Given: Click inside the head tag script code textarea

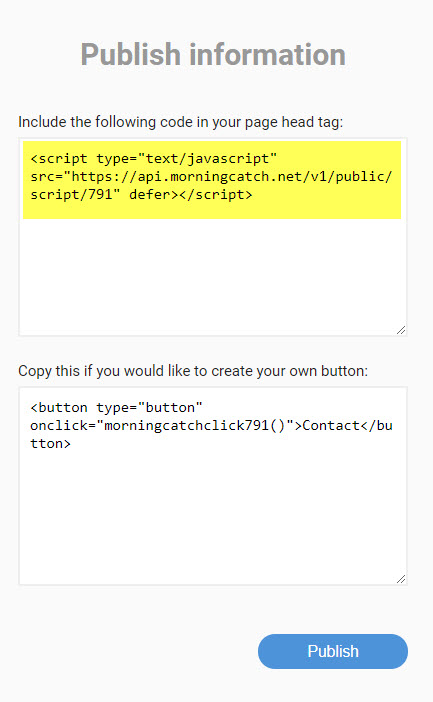Looking at the screenshot, I should point(213,237).
